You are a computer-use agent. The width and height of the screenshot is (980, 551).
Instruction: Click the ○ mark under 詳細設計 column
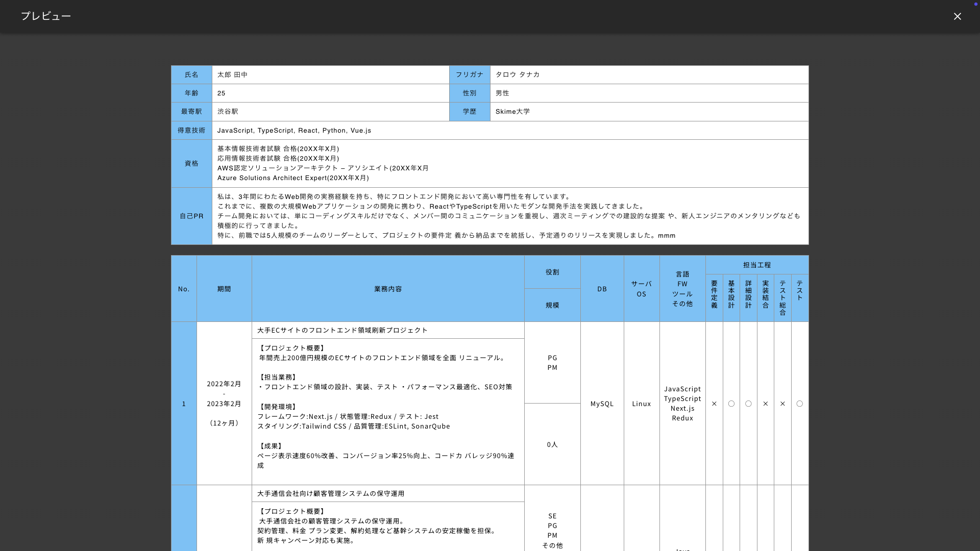748,404
